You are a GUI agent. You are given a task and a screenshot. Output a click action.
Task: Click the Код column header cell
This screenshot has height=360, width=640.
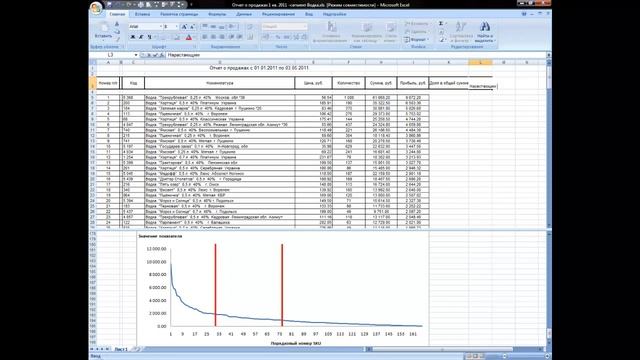133,83
